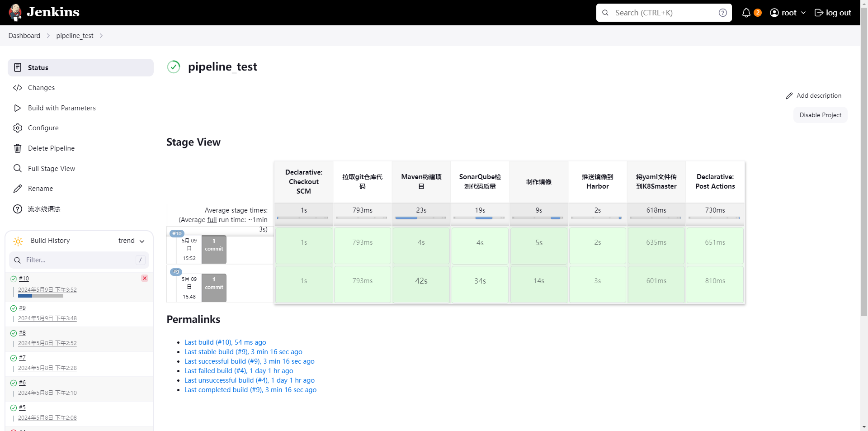The height and width of the screenshot is (431, 868).
Task: Click the full link in average run time
Action: [x=212, y=220]
